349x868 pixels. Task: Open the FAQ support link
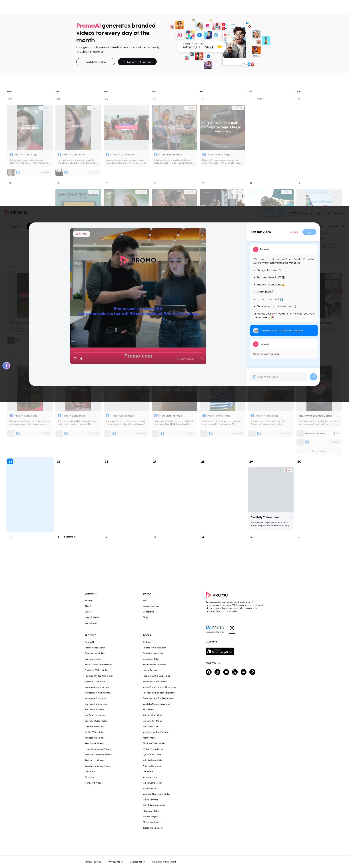pyautogui.click(x=145, y=601)
